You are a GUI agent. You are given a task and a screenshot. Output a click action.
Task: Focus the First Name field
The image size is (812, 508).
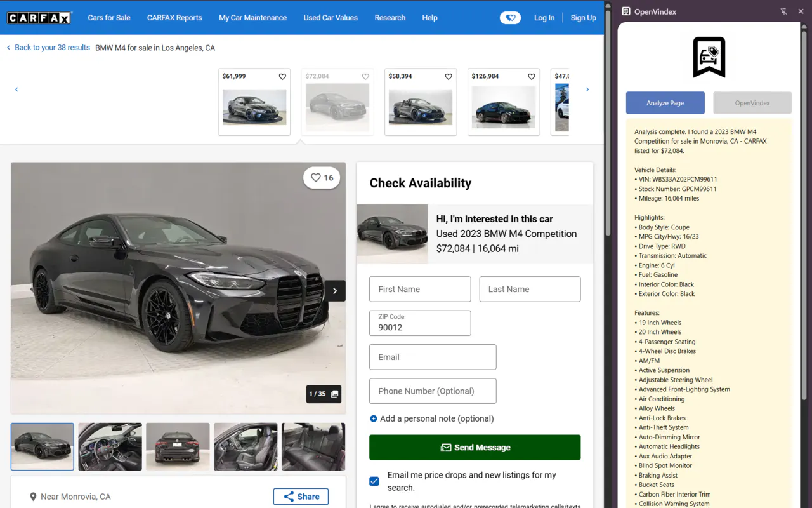coord(420,290)
